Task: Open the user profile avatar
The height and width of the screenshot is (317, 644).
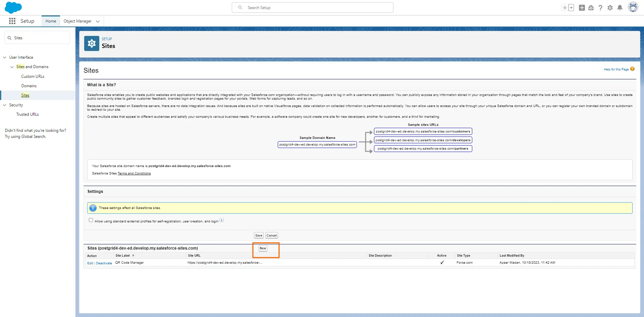Action: click(x=633, y=7)
